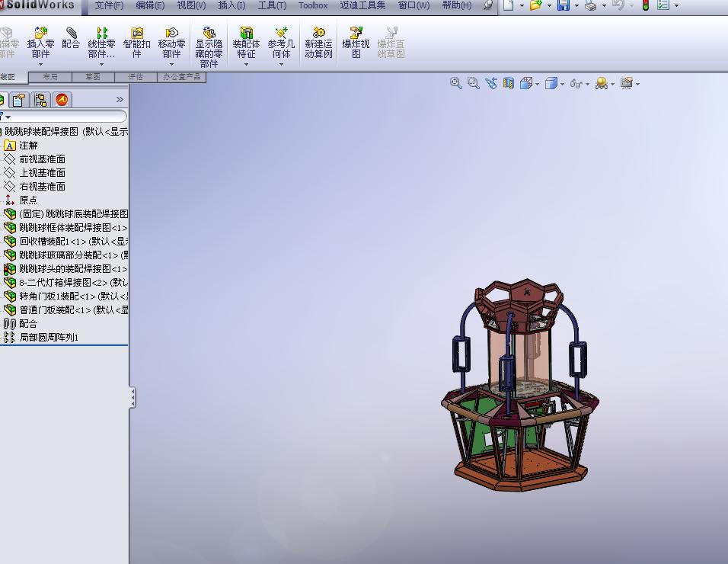Open the dropdown under Assembly Features
The height and width of the screenshot is (564, 728).
(246, 64)
